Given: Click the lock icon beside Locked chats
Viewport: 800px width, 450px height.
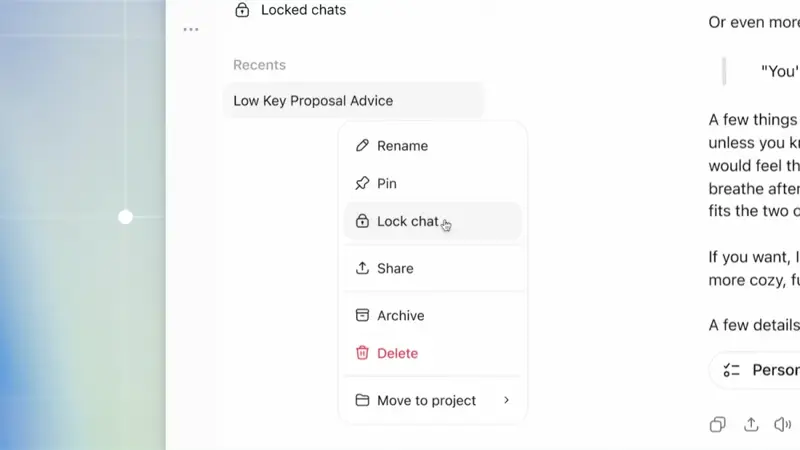Looking at the screenshot, I should (x=242, y=10).
